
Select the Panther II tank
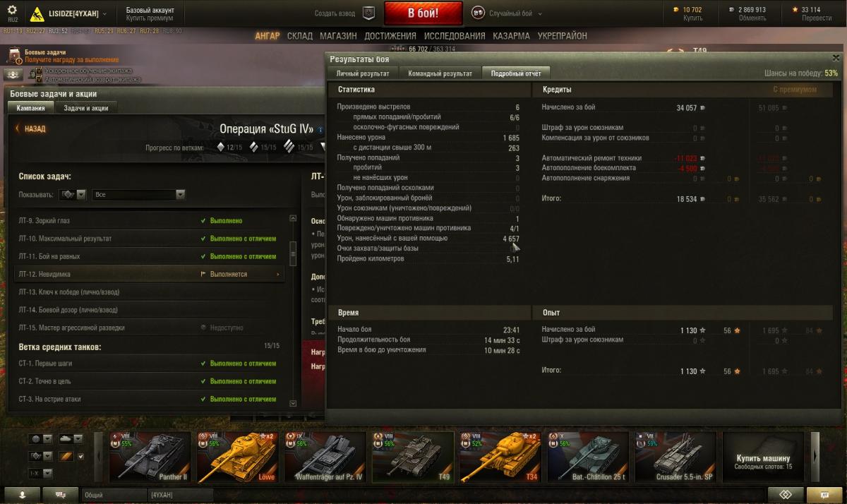click(150, 457)
